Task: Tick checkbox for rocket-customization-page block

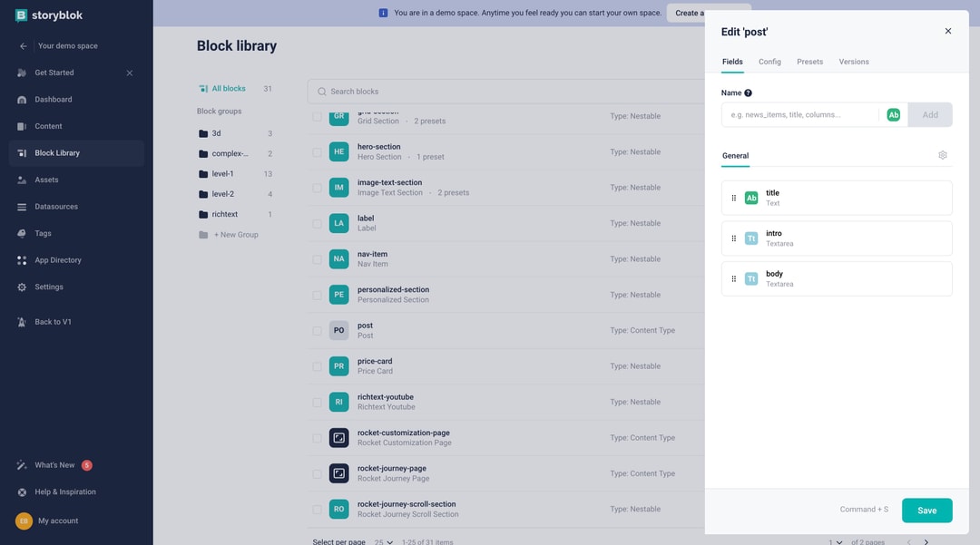Action: pos(317,438)
